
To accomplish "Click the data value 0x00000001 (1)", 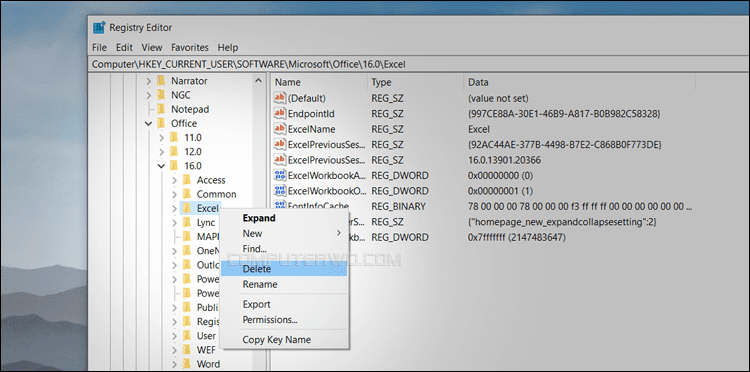I will pyautogui.click(x=500, y=190).
